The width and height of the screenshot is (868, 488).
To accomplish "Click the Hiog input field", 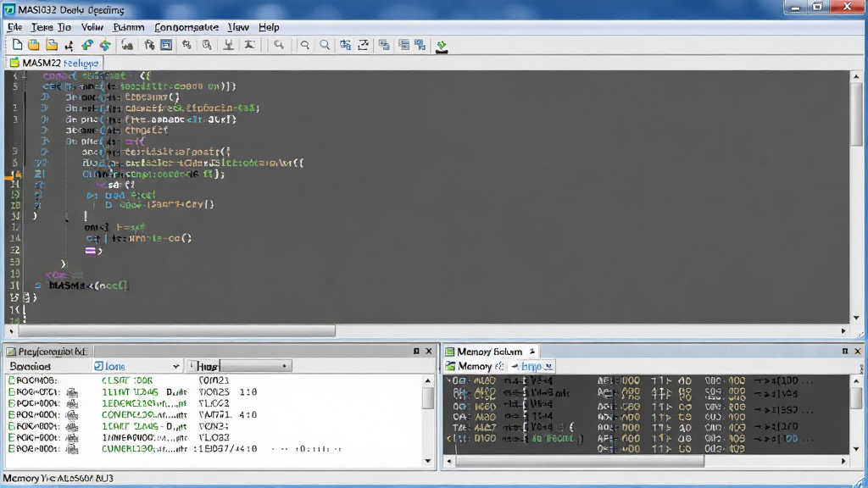I will pyautogui.click(x=238, y=366).
